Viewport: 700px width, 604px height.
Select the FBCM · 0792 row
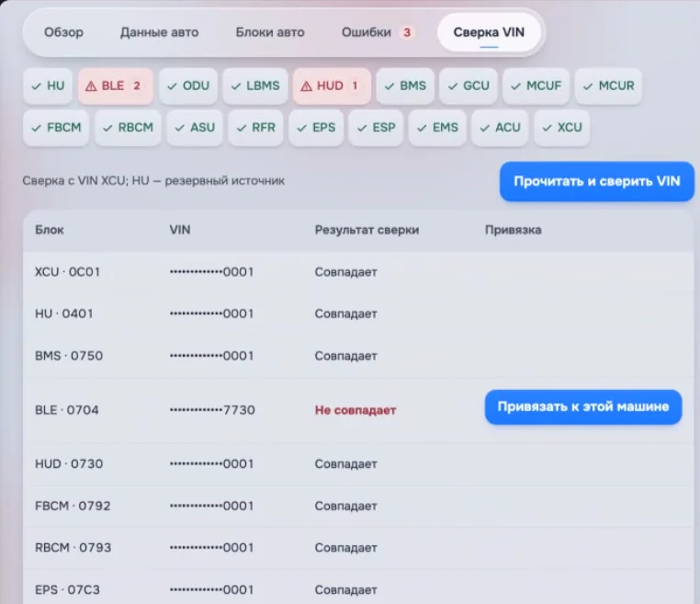point(358,507)
